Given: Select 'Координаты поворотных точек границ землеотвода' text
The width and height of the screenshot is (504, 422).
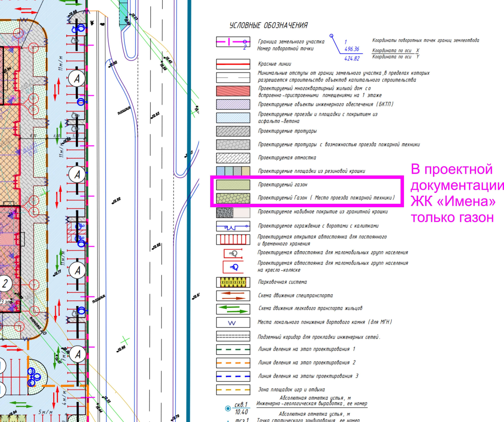Looking at the screenshot, I should tap(426, 40).
